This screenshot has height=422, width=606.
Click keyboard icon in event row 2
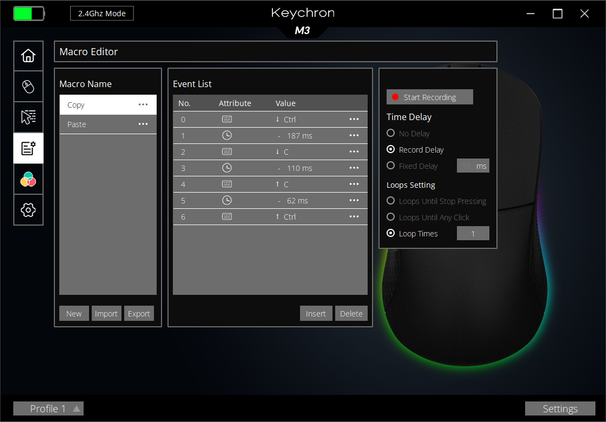point(227,151)
